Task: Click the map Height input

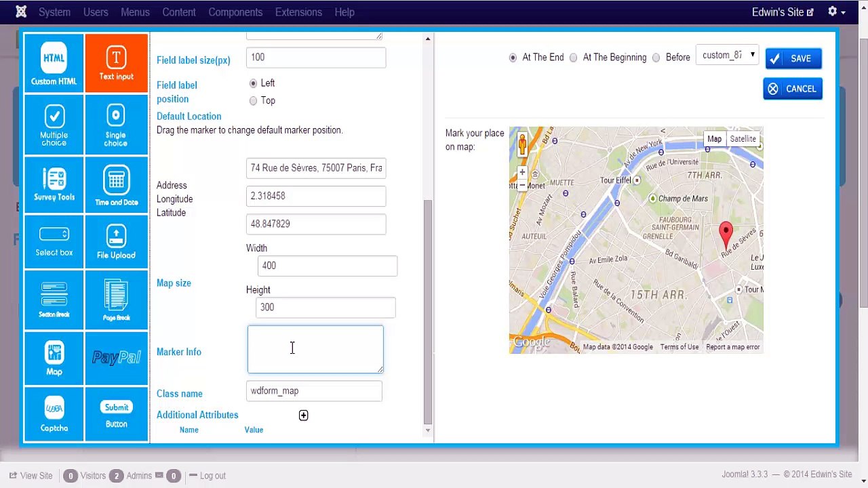Action: coord(325,308)
